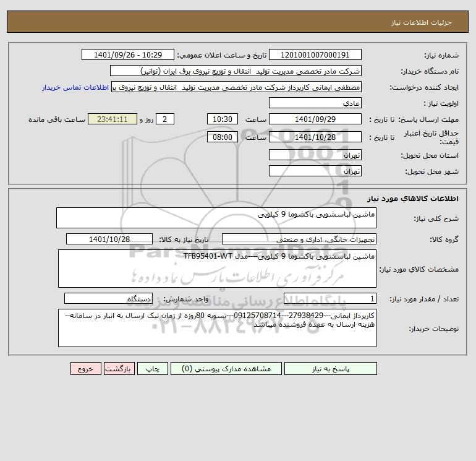Click the شهر محل تحویل field تهران

point(315,171)
